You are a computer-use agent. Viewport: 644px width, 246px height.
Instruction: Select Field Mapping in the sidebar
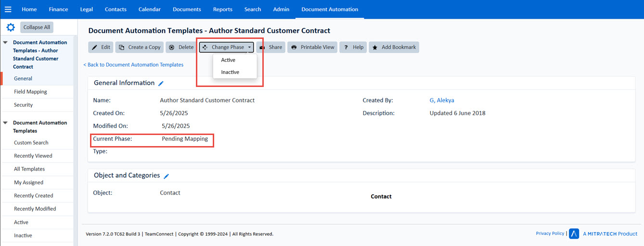30,92
